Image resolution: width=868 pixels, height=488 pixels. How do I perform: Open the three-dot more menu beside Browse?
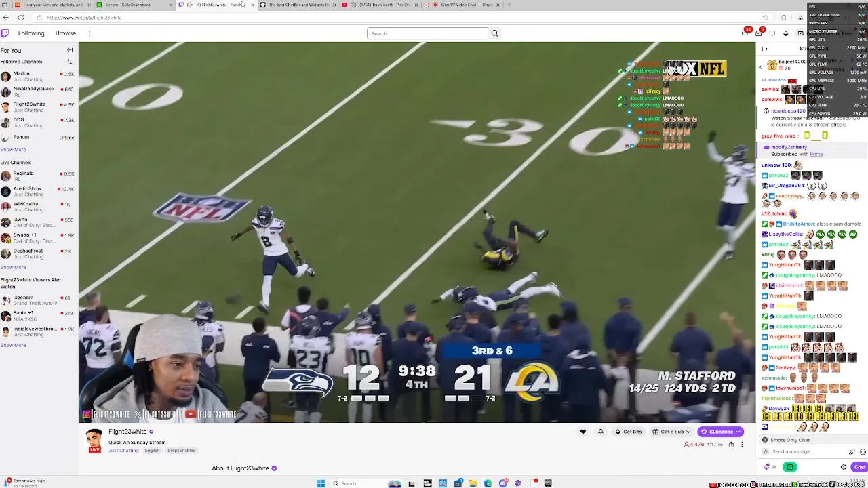pyautogui.click(x=90, y=33)
